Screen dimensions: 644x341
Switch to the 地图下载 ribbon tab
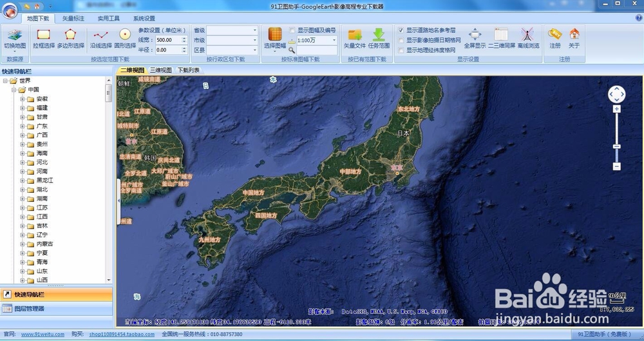38,19
